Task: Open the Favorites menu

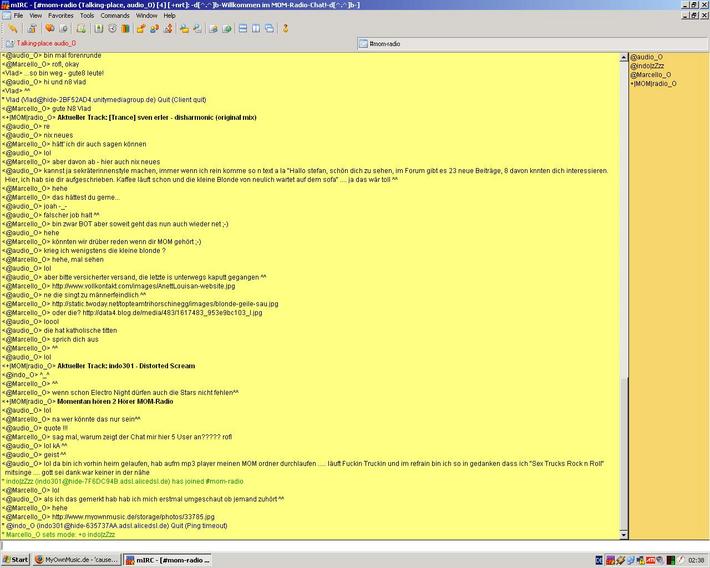Action: point(61,15)
